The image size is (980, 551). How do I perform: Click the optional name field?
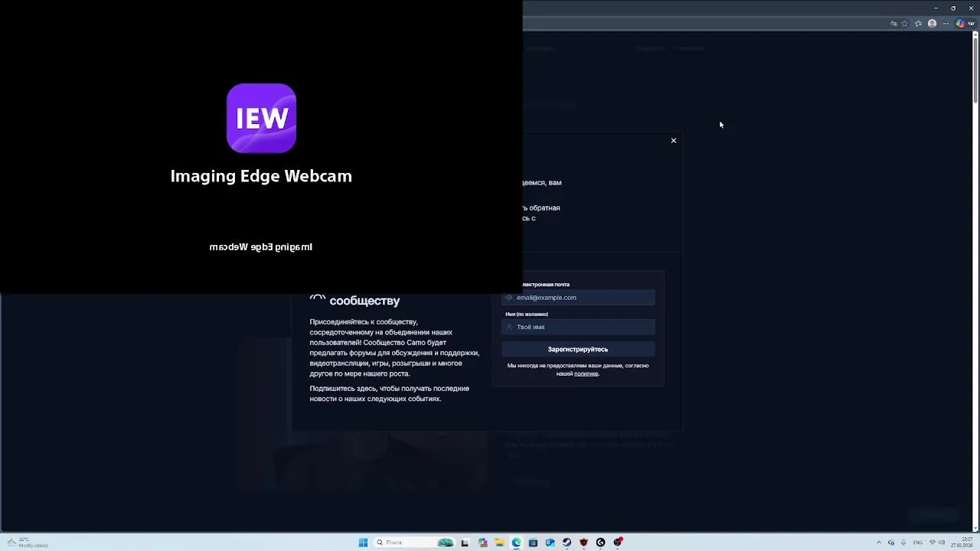[x=578, y=327]
